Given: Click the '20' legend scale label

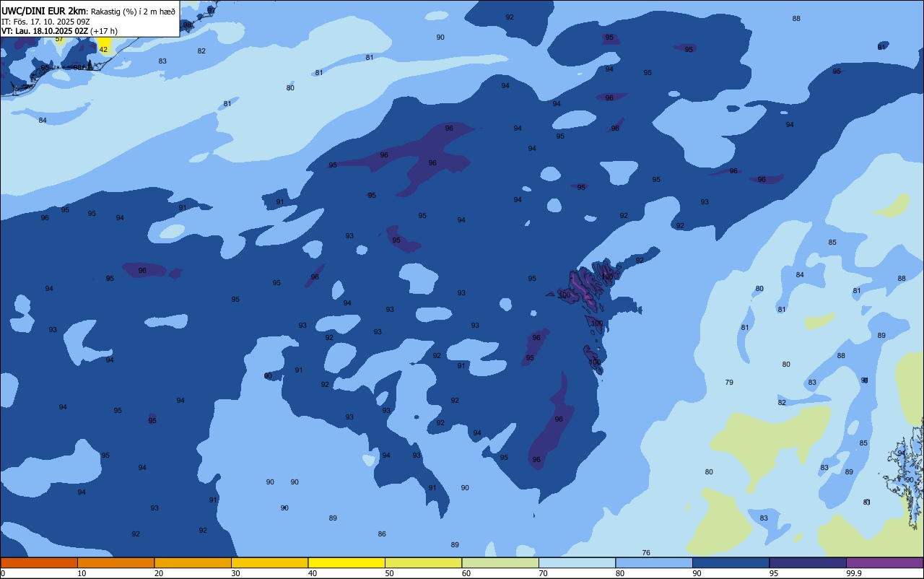Looking at the screenshot, I should 158,573.
